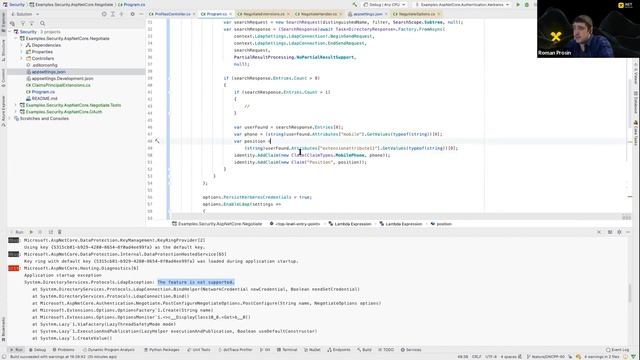Open Unit Tests tool window
The height and width of the screenshot is (360, 640).
[199, 350]
